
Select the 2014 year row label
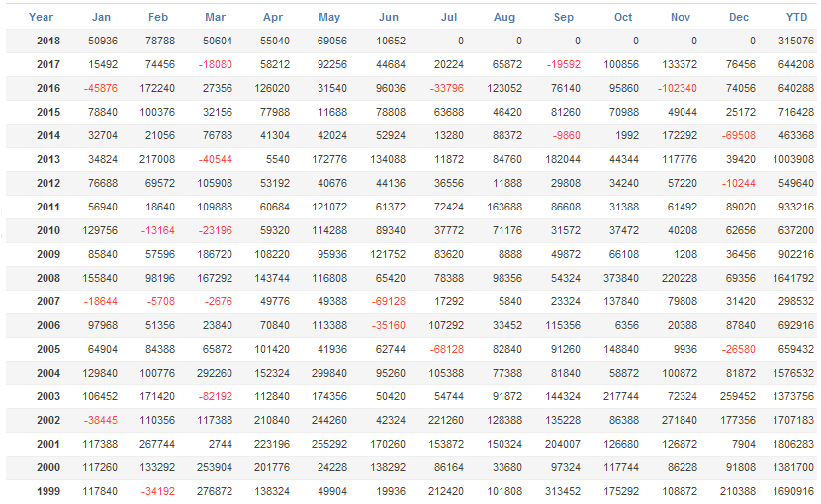[48, 135]
